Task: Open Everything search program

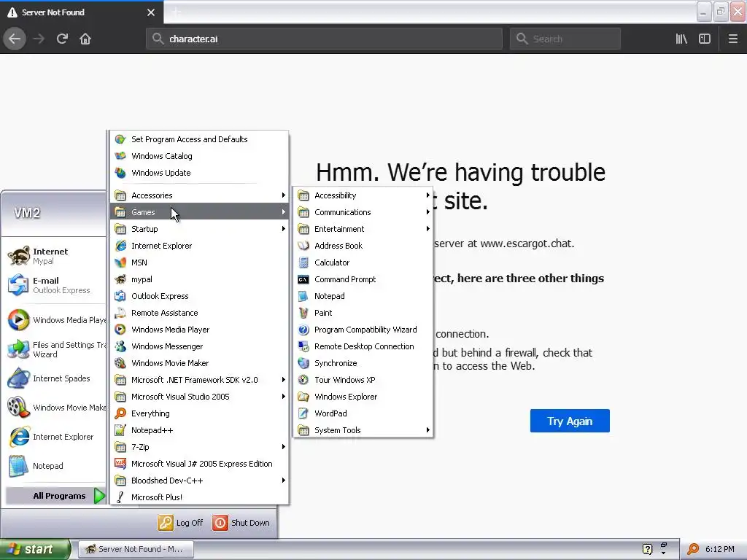Action: (199, 413)
